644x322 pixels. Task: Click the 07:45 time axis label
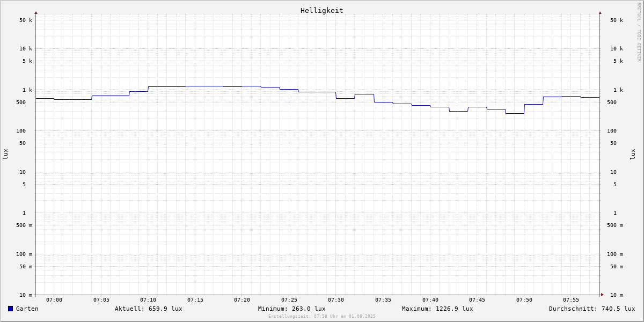pos(477,300)
